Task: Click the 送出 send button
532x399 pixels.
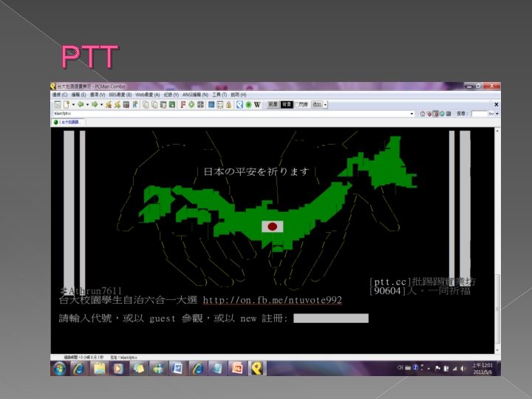Action: tap(317, 104)
